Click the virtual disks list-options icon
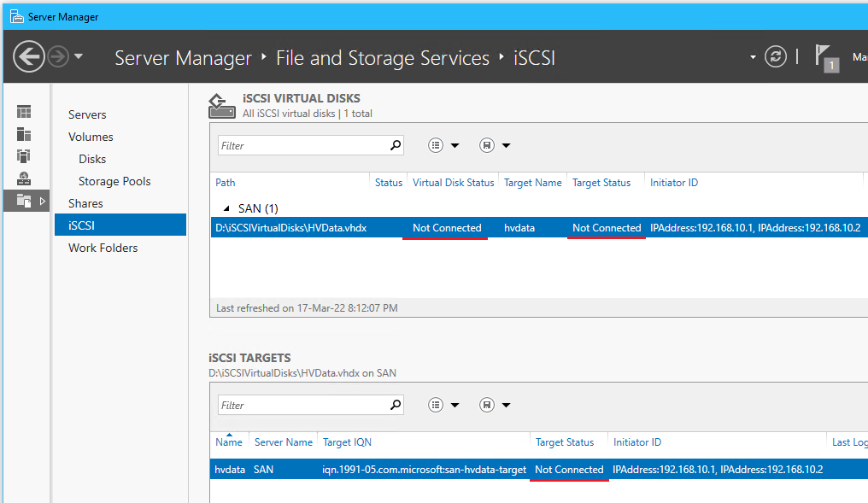 (x=436, y=145)
